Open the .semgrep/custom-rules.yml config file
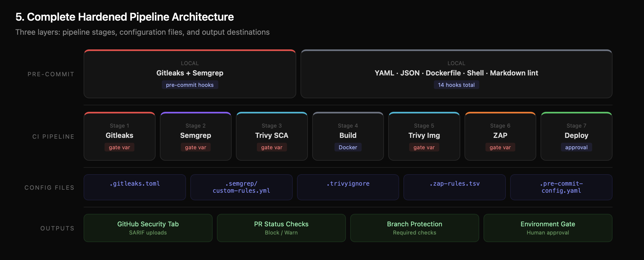This screenshot has height=260, width=644. click(241, 187)
